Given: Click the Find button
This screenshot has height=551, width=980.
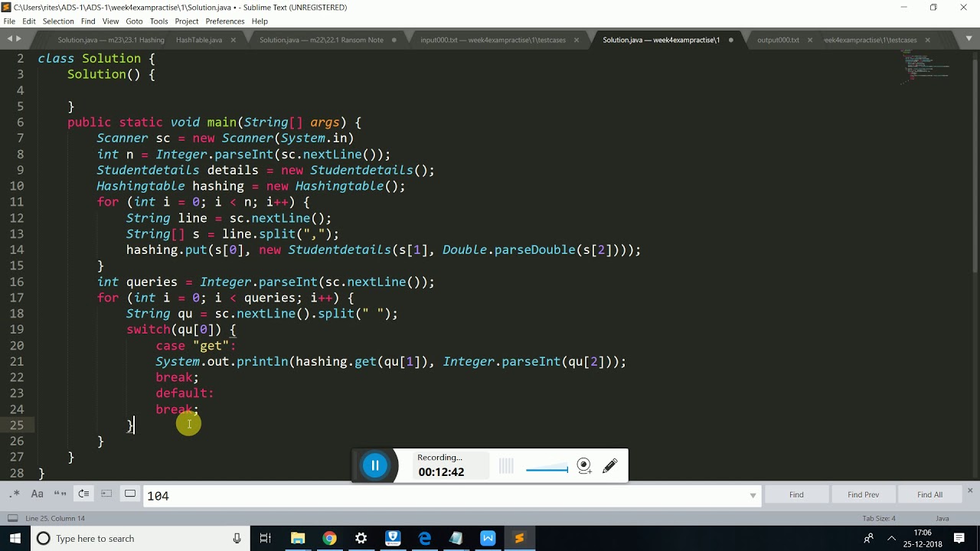Looking at the screenshot, I should [796, 495].
